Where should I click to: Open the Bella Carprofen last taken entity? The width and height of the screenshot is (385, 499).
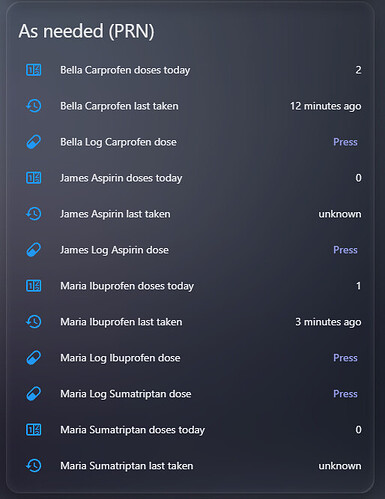tap(119, 106)
